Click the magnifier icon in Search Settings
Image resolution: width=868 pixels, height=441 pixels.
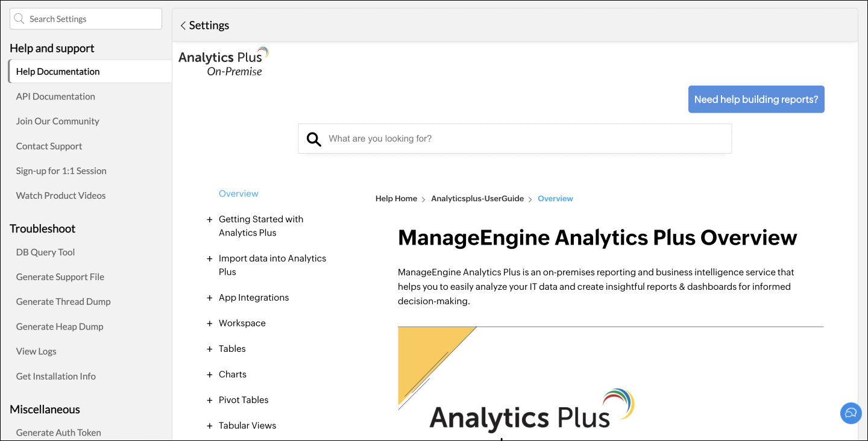coord(19,19)
